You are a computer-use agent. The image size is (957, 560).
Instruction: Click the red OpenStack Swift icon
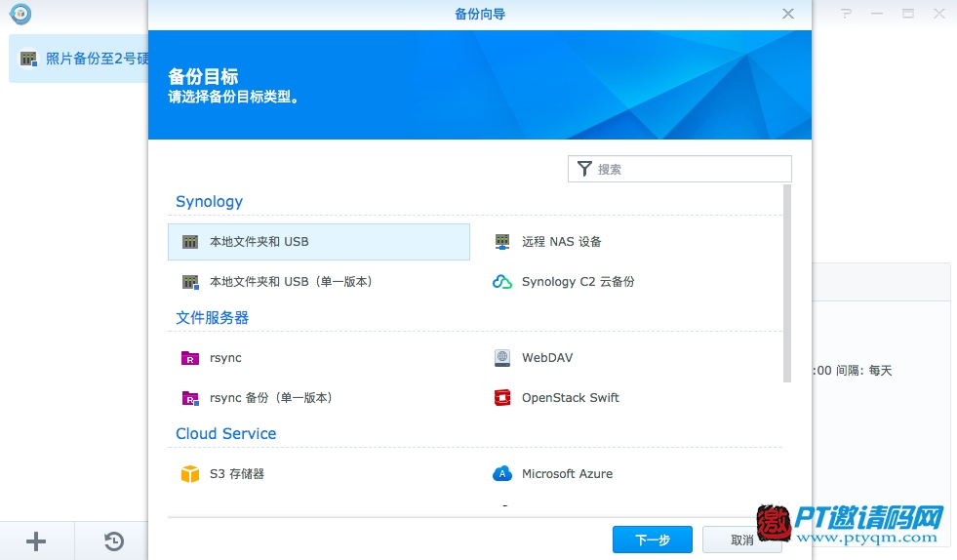502,397
